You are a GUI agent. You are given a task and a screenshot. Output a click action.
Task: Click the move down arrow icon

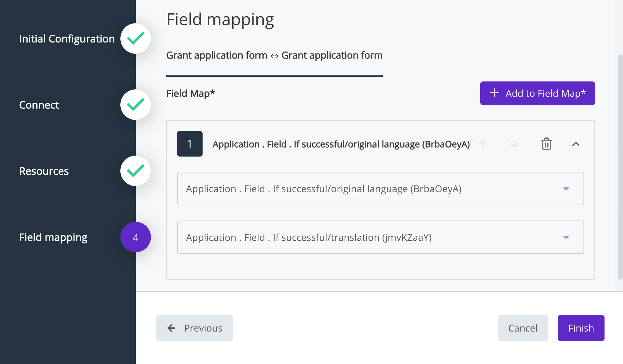tap(514, 144)
